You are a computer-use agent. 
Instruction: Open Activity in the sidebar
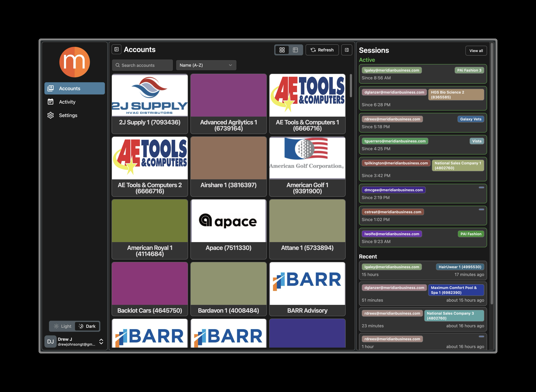75,102
